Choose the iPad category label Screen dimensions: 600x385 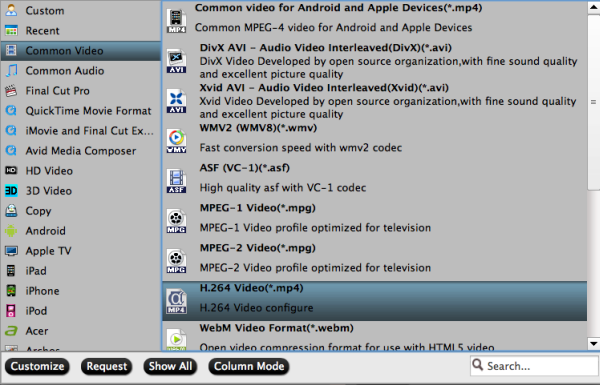(x=36, y=271)
